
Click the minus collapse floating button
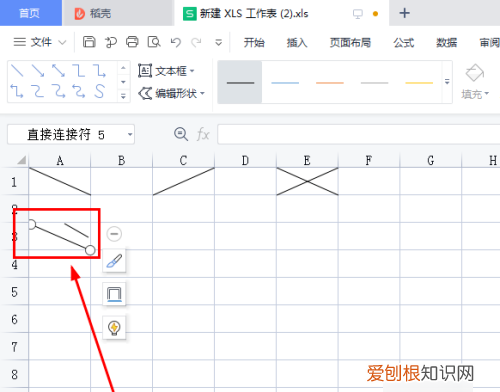tap(114, 234)
